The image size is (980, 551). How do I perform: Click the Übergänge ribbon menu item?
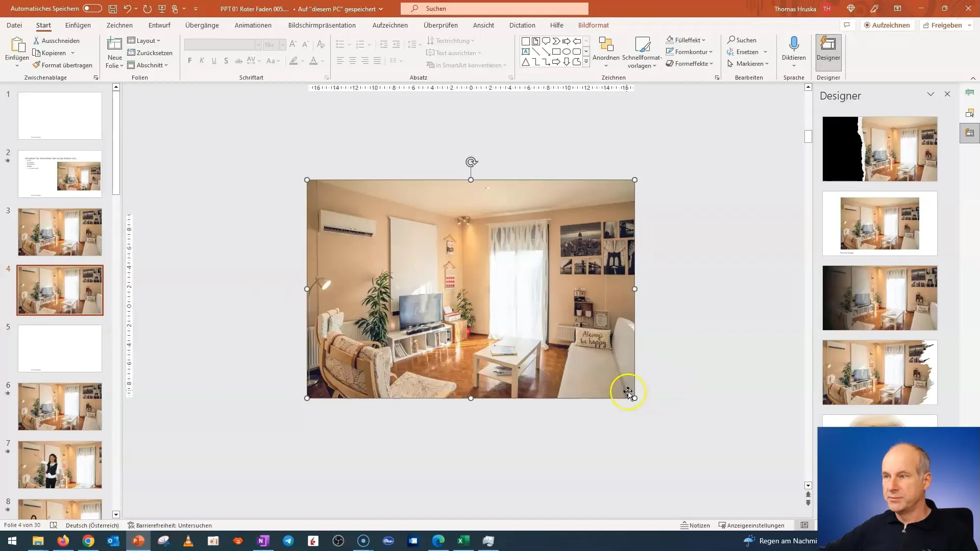click(203, 25)
